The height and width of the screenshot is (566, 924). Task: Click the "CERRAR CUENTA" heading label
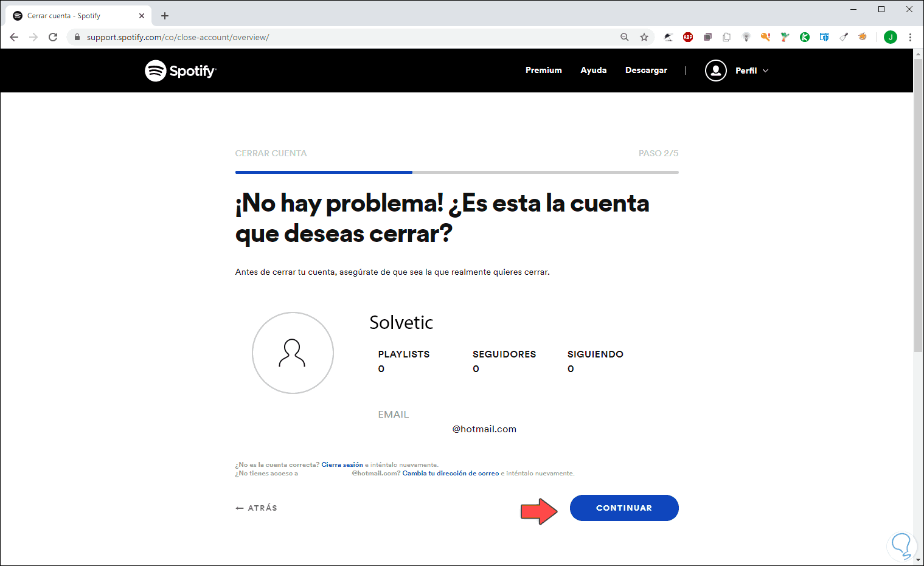(x=271, y=153)
